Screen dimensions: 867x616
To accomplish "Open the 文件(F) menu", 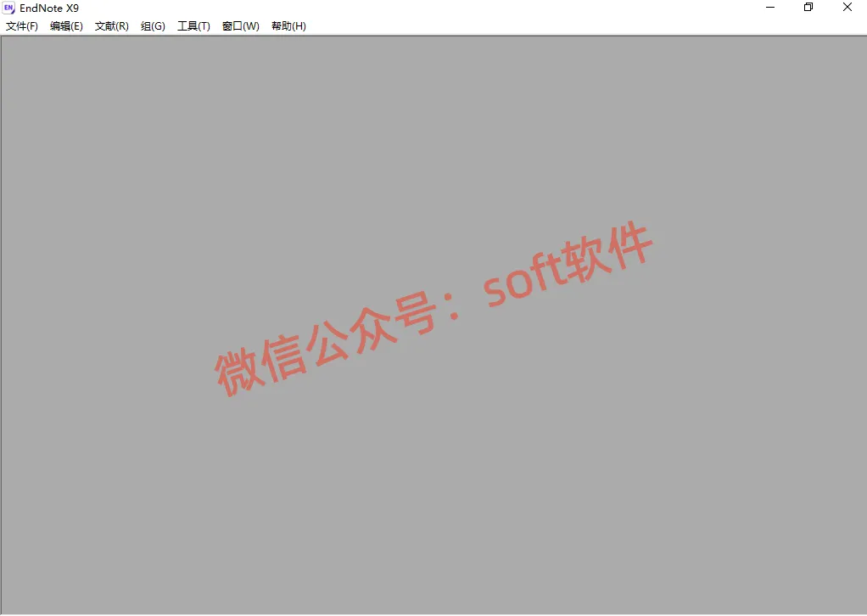I will pos(21,26).
